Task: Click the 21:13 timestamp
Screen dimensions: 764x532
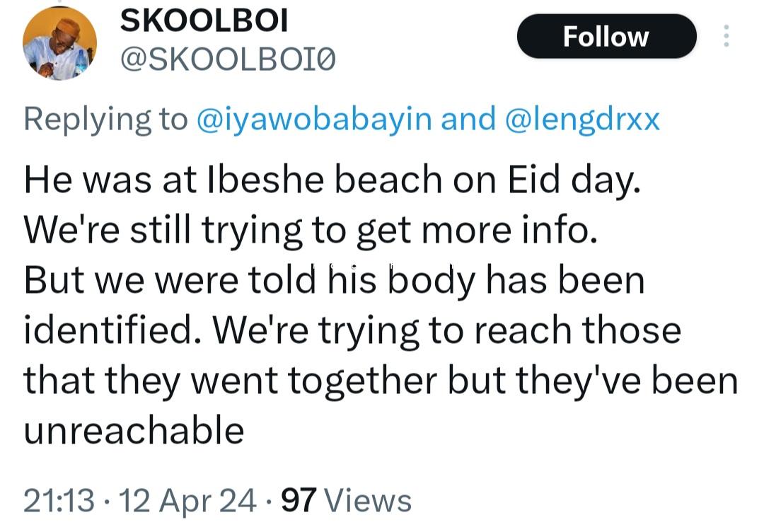Action: point(59,501)
